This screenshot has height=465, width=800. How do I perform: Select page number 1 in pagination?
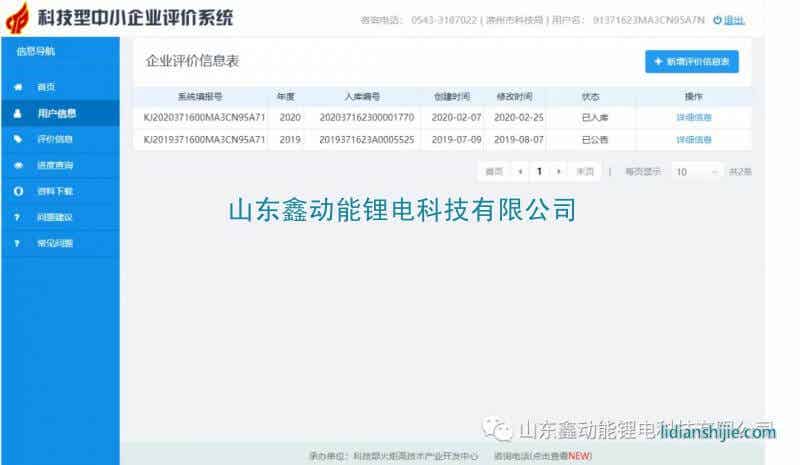click(539, 172)
